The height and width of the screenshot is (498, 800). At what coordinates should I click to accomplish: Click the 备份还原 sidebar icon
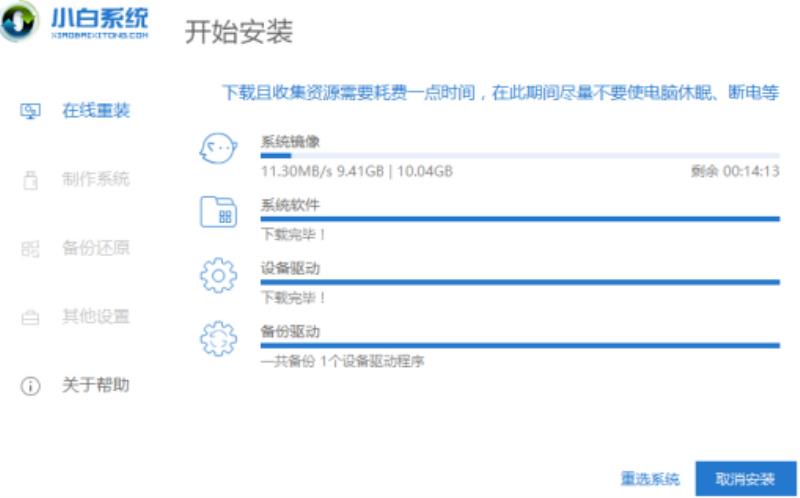[30, 249]
